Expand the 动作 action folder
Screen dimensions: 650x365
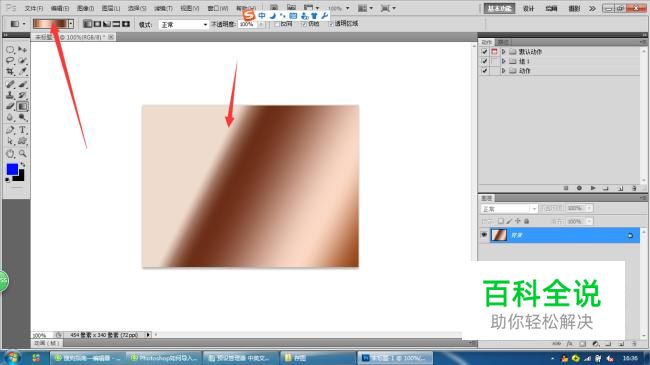[504, 71]
